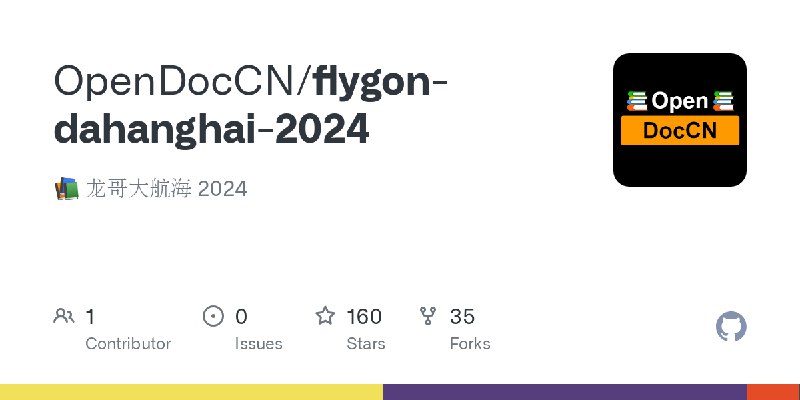Click the 160 stars count
This screenshot has height=400, width=800.
(x=364, y=317)
